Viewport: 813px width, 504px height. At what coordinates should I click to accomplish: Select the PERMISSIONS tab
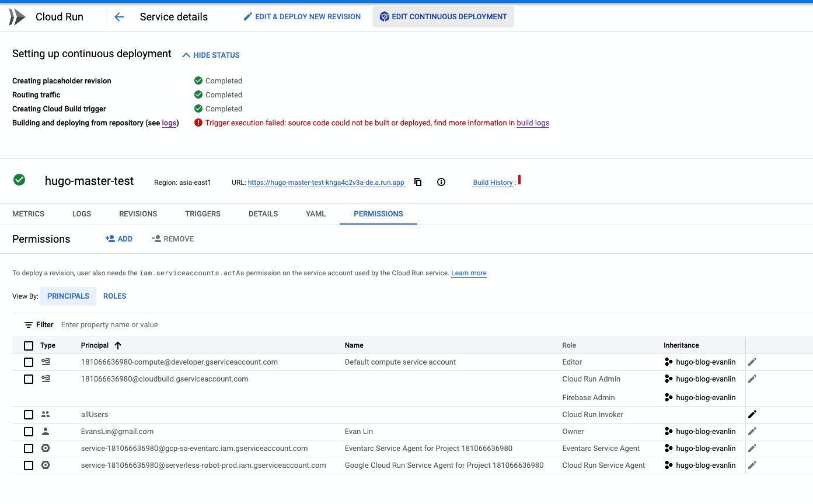click(378, 214)
